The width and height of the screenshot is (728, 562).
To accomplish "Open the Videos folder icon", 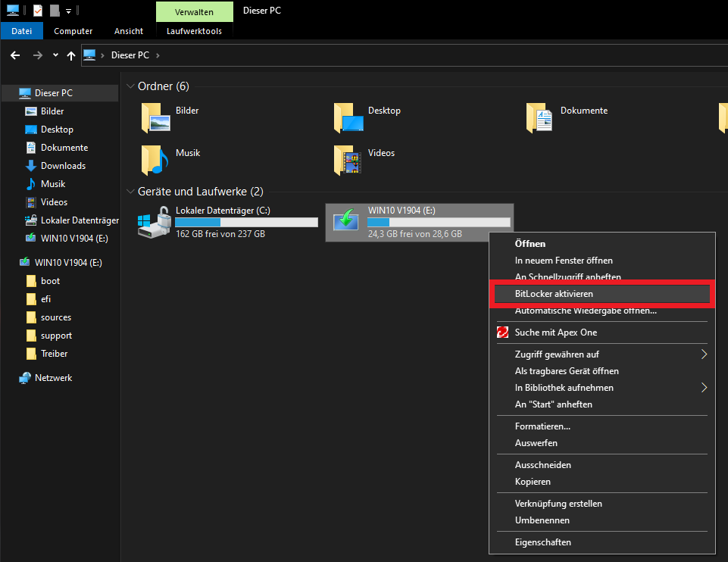I will point(348,160).
